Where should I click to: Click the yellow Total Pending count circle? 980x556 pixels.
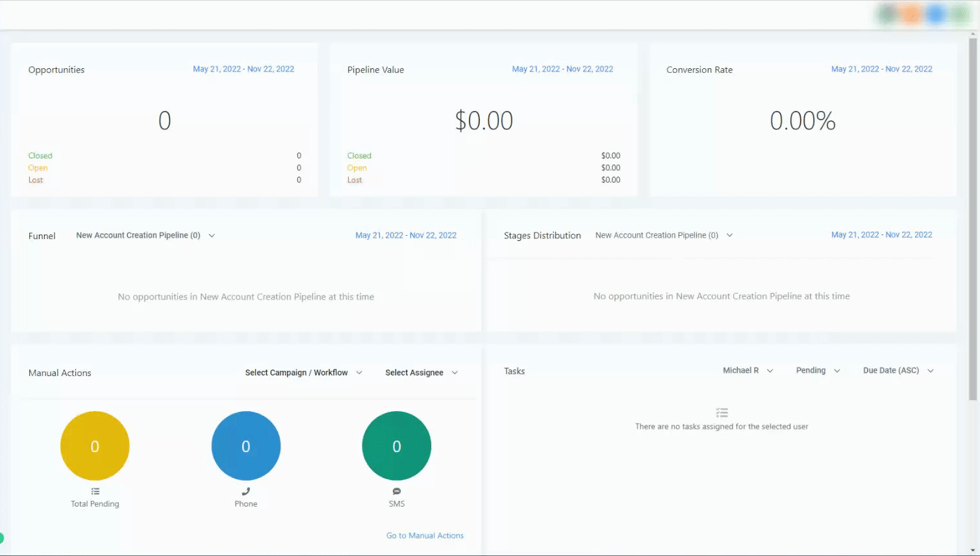coord(95,446)
